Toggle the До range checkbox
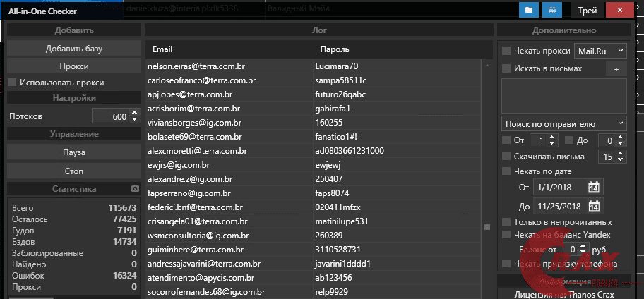Image resolution: width=644 pixels, height=299 pixels. tap(569, 140)
